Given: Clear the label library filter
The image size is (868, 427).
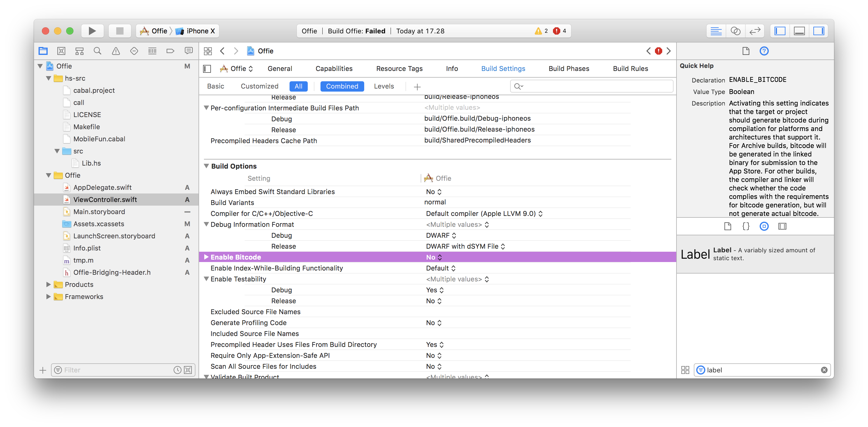Looking at the screenshot, I should click(x=824, y=370).
